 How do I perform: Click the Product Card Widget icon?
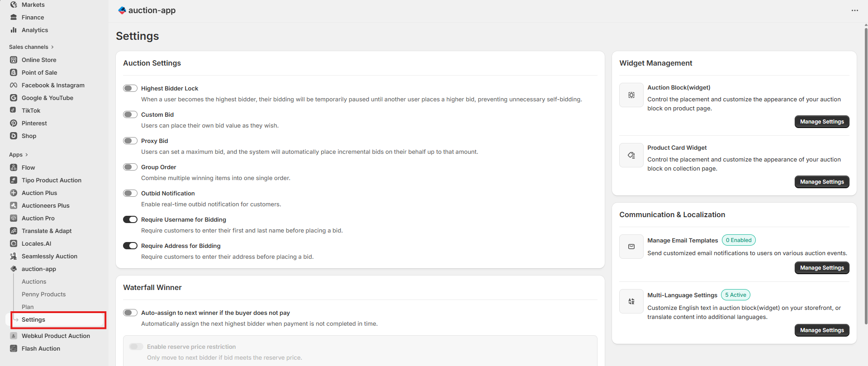coord(631,155)
